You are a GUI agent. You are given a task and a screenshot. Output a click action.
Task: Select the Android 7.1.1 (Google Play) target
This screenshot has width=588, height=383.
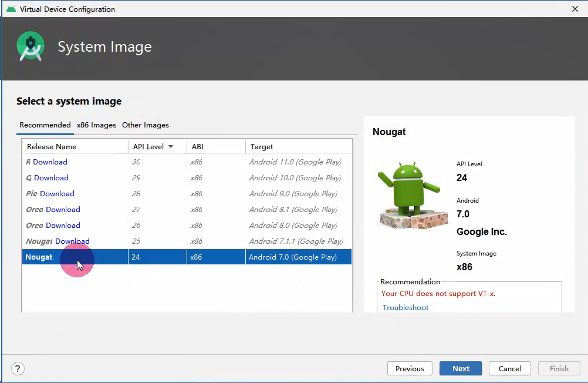pos(296,241)
